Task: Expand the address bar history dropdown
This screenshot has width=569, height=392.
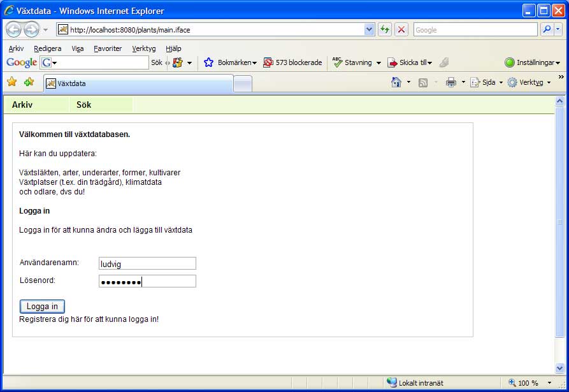Action: pos(369,30)
